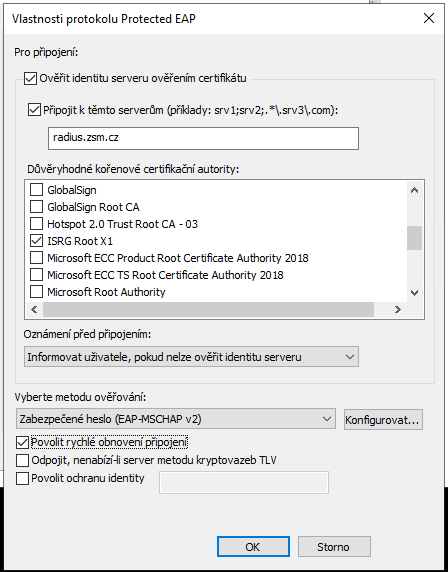The width and height of the screenshot is (448, 572).
Task: Click the radius.zsm.cz server name field
Action: click(x=203, y=138)
